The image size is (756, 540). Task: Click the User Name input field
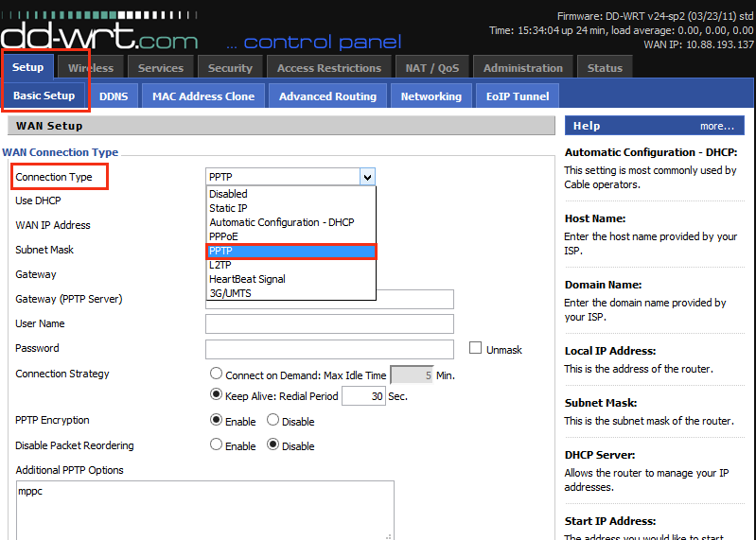[x=329, y=324]
